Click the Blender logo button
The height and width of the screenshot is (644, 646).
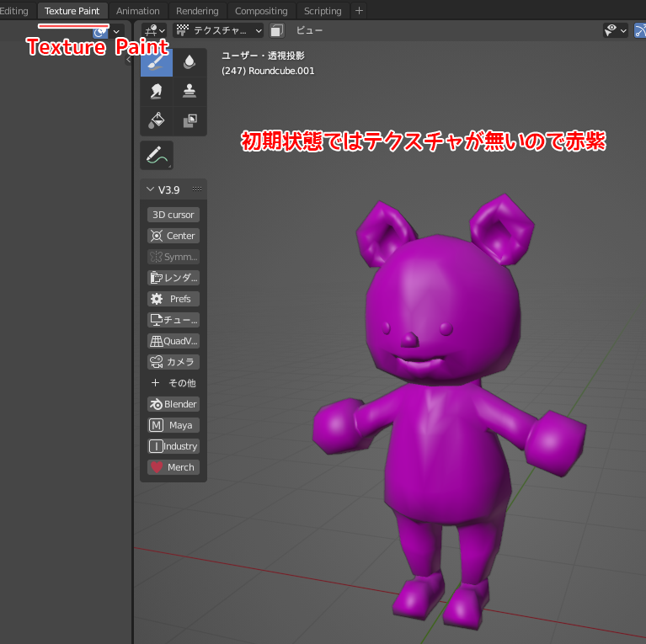(174, 404)
